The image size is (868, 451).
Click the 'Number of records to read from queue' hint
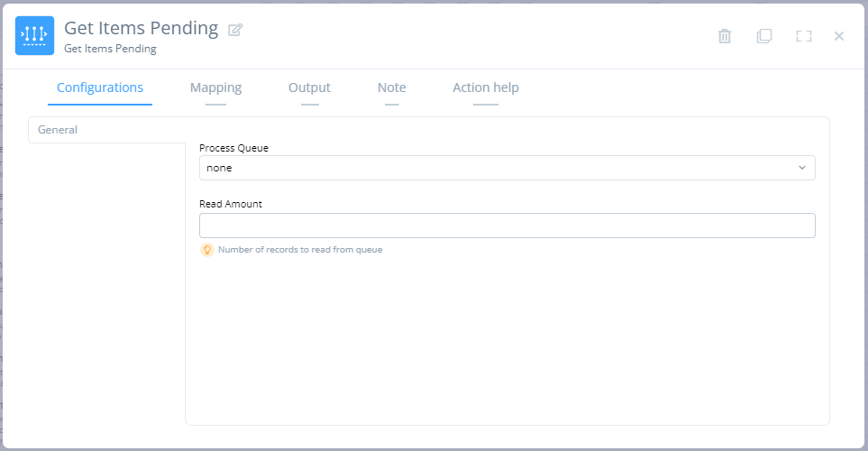[300, 250]
